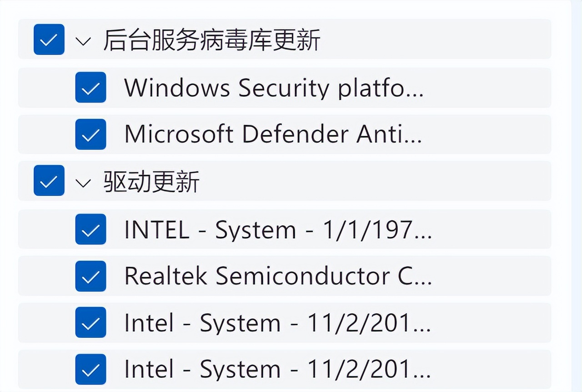Click the chevron beside 驱动更新
Image resolution: width=582 pixels, height=392 pixels.
[x=83, y=182]
